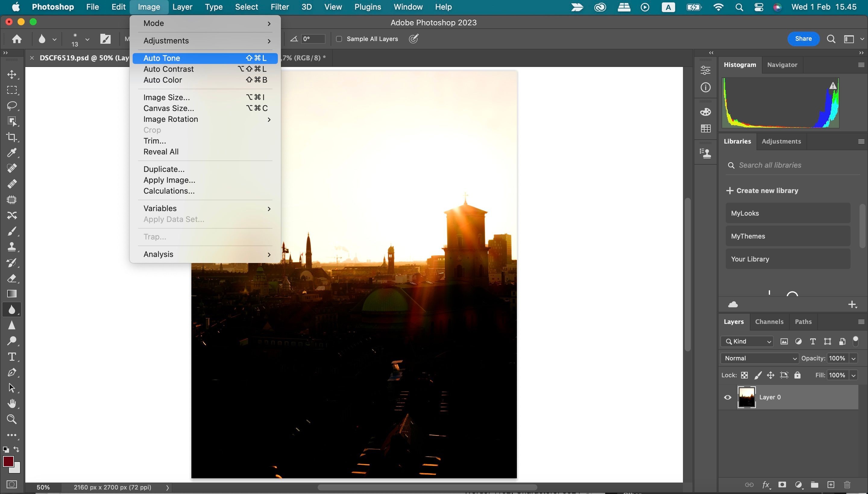
Task: Open the Info panel icon
Action: pyautogui.click(x=706, y=87)
